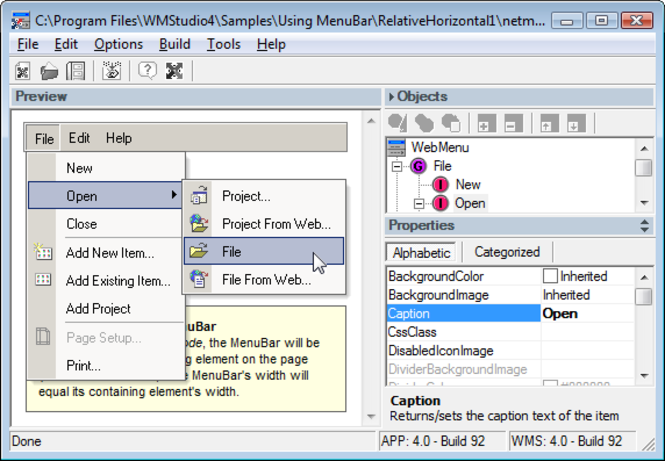Click the open-folder icon beside File submenu item
The image size is (665, 461).
click(x=198, y=251)
